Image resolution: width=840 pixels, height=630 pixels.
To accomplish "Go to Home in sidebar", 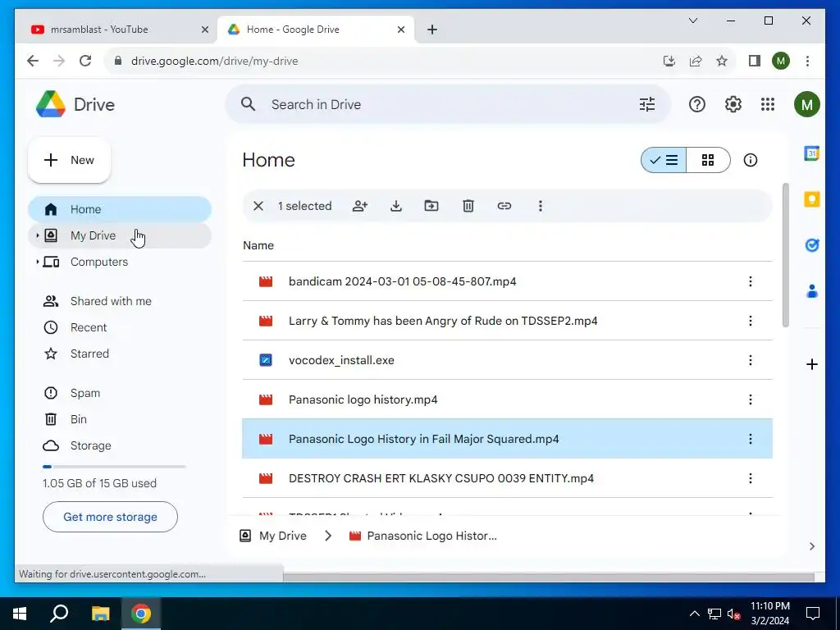I will click(x=120, y=209).
